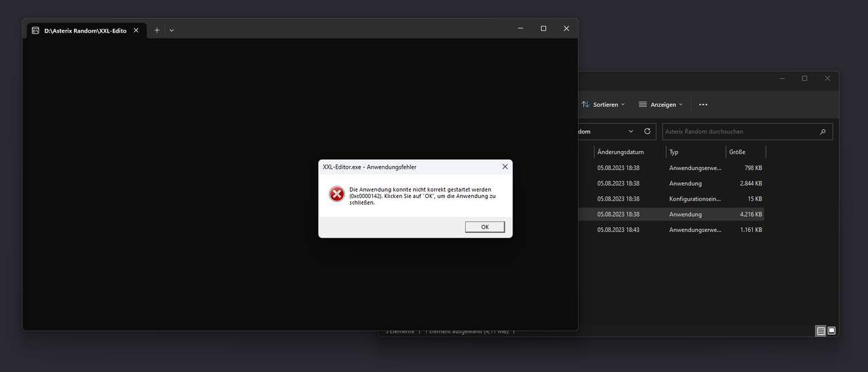Expand the Explorer address bar history dropdown
Screen dimensions: 868x372
631,131
